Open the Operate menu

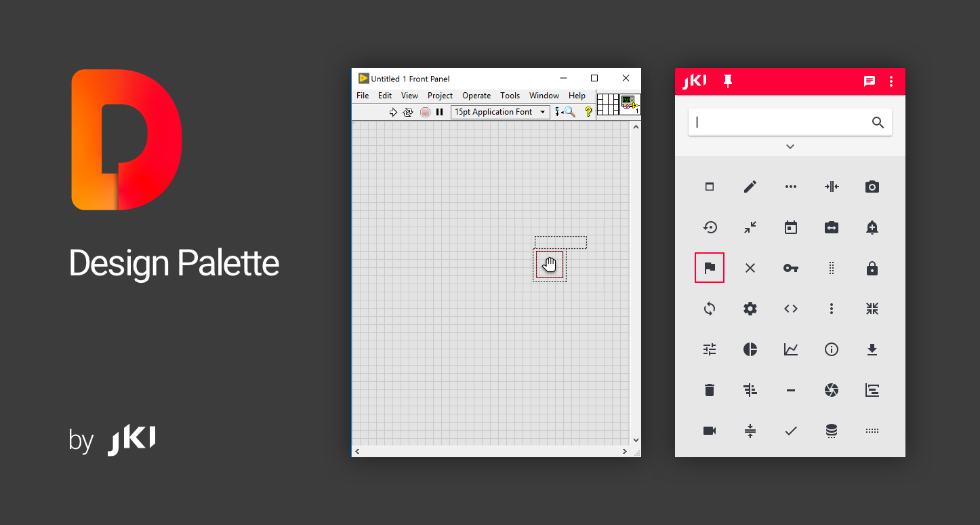pyautogui.click(x=476, y=96)
